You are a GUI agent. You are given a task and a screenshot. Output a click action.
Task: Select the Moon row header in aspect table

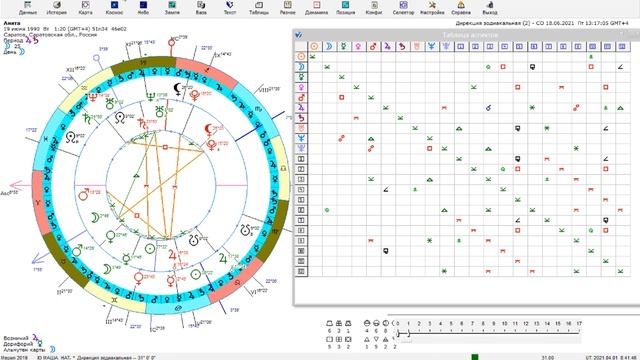point(301,67)
